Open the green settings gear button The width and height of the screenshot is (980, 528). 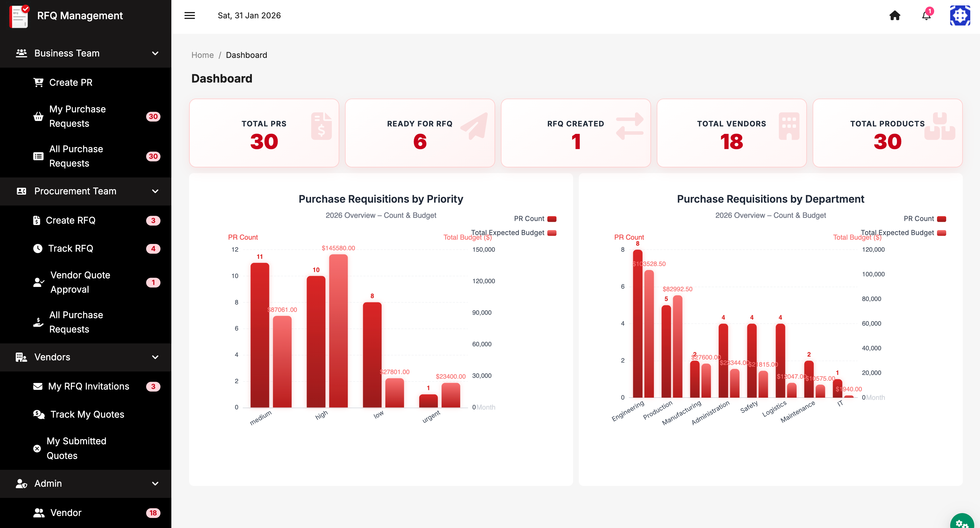(961, 523)
